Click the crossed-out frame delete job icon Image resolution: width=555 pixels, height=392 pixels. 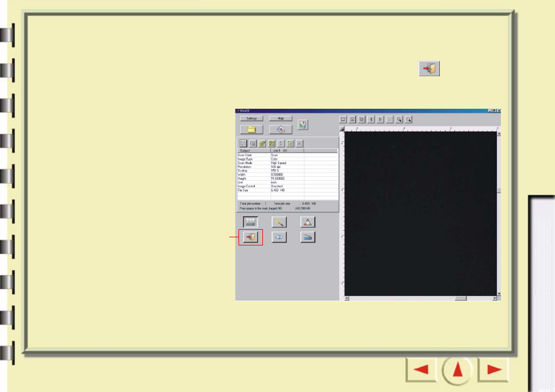300,143
